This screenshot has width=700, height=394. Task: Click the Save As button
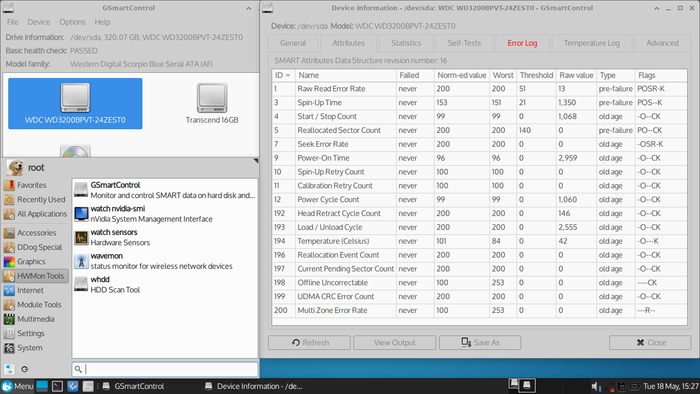coord(480,343)
